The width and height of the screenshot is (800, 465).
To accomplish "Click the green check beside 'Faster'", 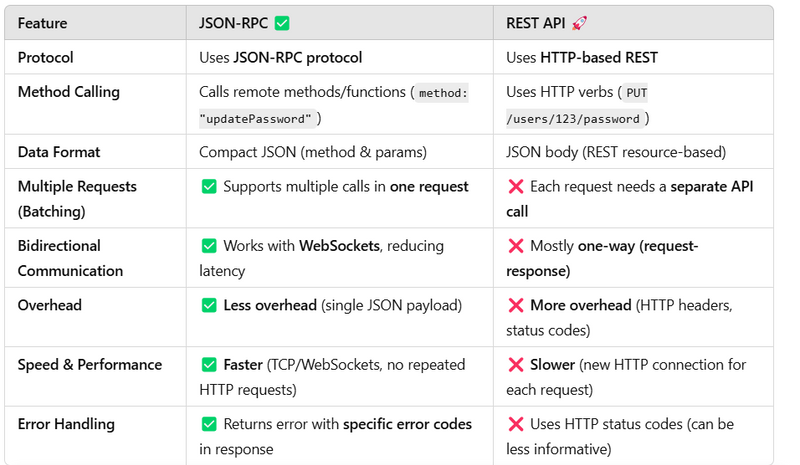I will 209,364.
